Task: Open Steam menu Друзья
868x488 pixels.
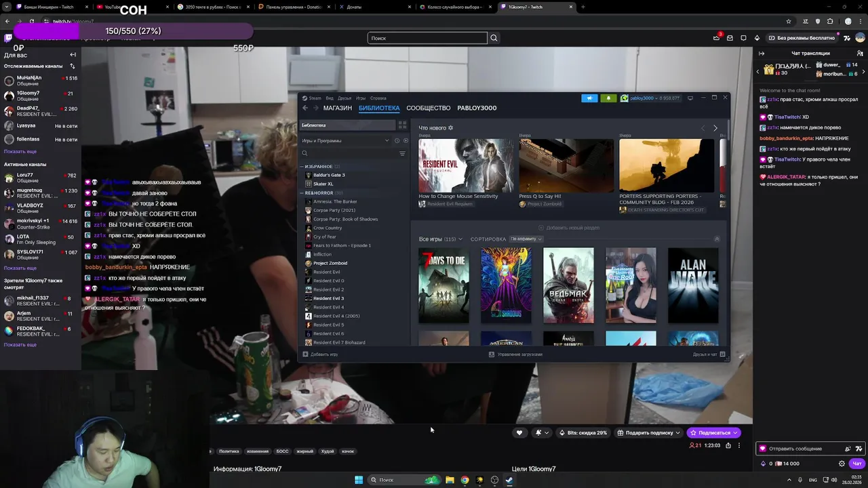Action: tap(344, 98)
